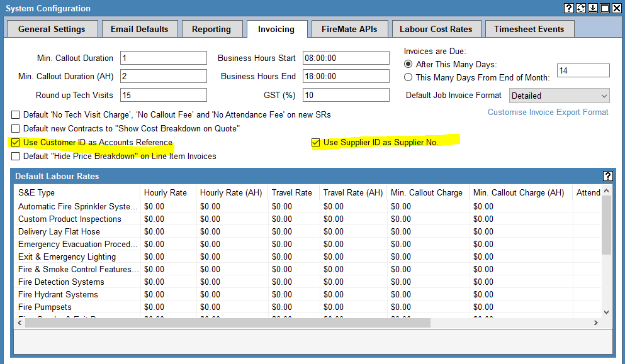Close the System Configuration window
The width and height of the screenshot is (625, 364).
(x=616, y=8)
